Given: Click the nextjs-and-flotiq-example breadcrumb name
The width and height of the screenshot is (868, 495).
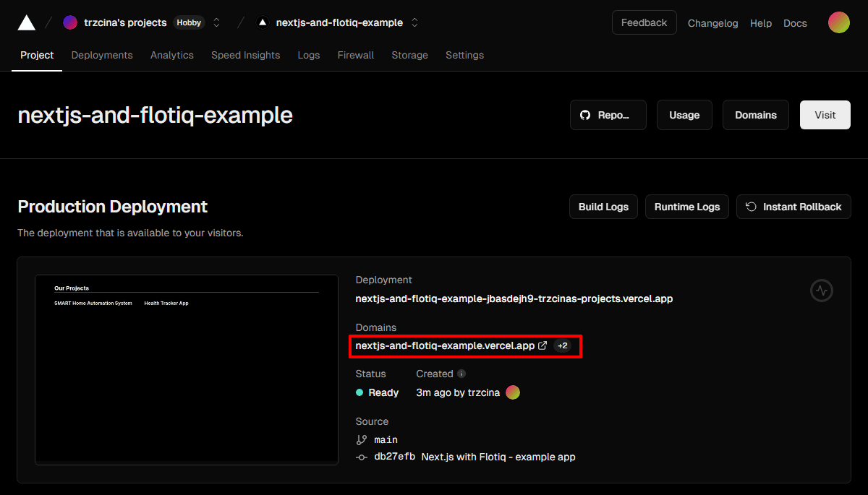Looking at the screenshot, I should click(339, 22).
